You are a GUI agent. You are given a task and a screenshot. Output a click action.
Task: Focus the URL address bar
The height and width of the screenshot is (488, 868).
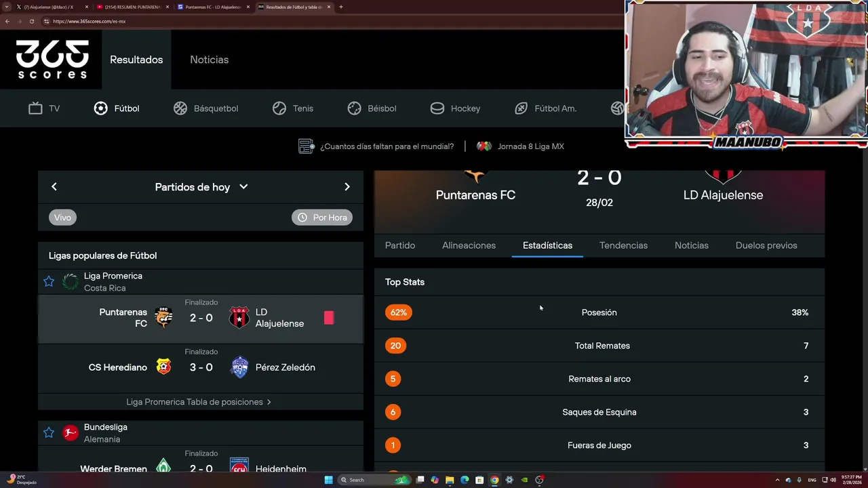pos(332,21)
